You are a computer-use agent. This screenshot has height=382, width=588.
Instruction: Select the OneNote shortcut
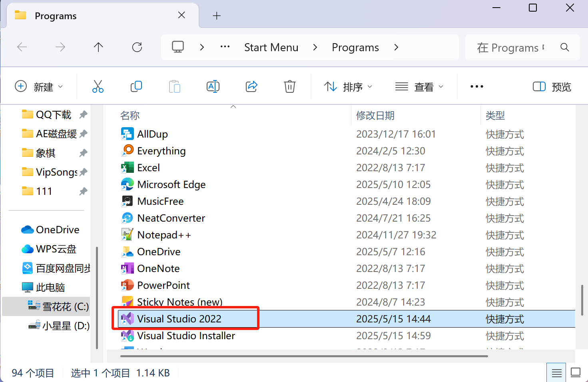click(x=150, y=268)
